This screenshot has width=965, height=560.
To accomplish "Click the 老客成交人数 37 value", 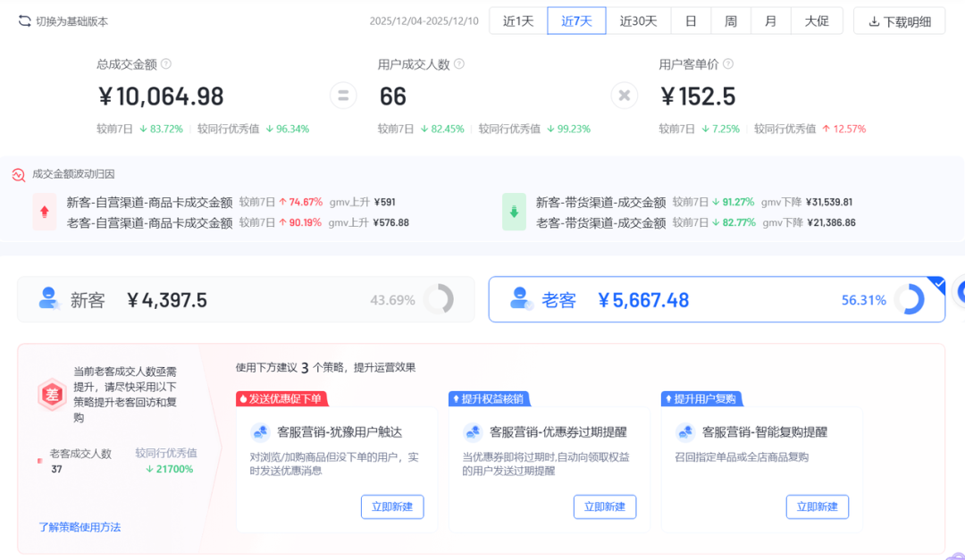I will pyautogui.click(x=56, y=469).
